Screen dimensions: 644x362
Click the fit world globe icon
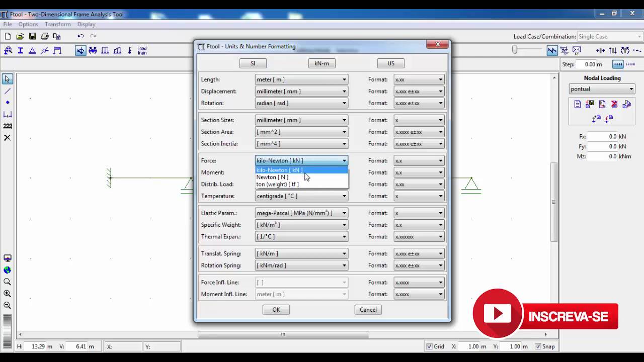pyautogui.click(x=7, y=270)
